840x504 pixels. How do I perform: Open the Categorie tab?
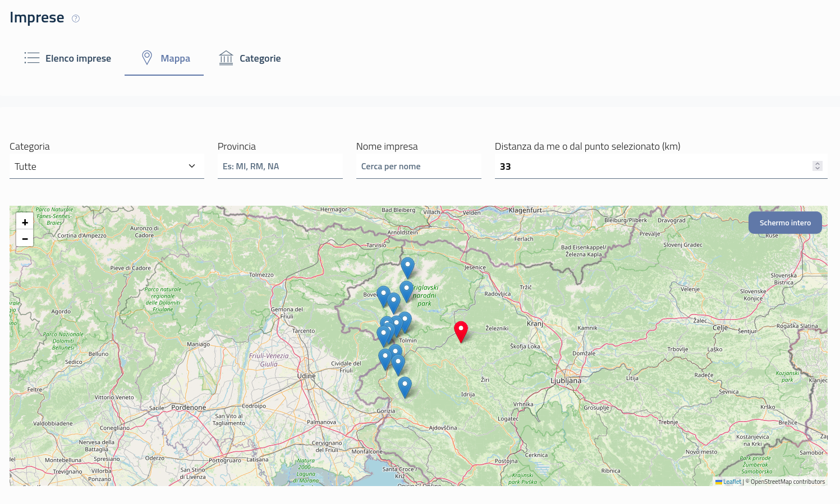click(250, 58)
